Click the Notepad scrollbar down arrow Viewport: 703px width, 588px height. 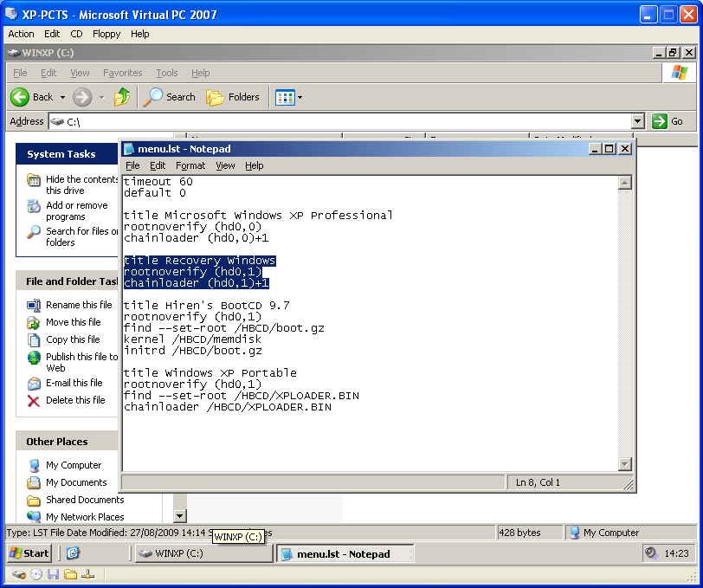coord(624,464)
